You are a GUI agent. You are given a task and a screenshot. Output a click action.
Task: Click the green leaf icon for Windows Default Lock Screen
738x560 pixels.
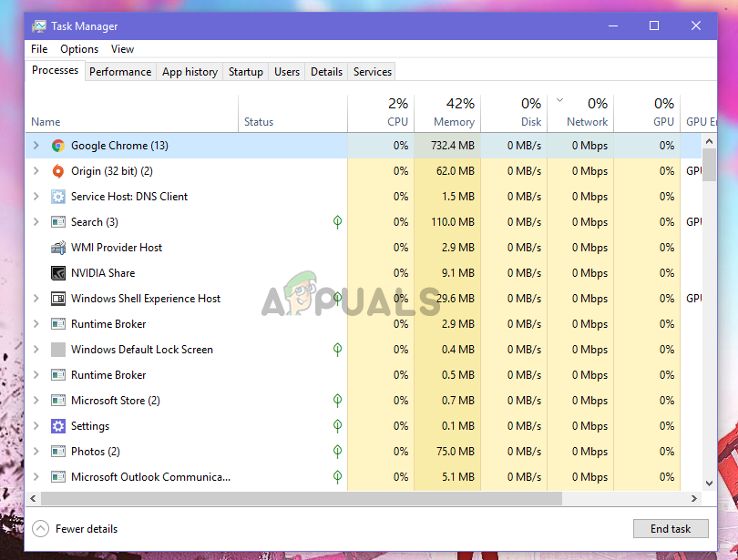tap(337, 350)
